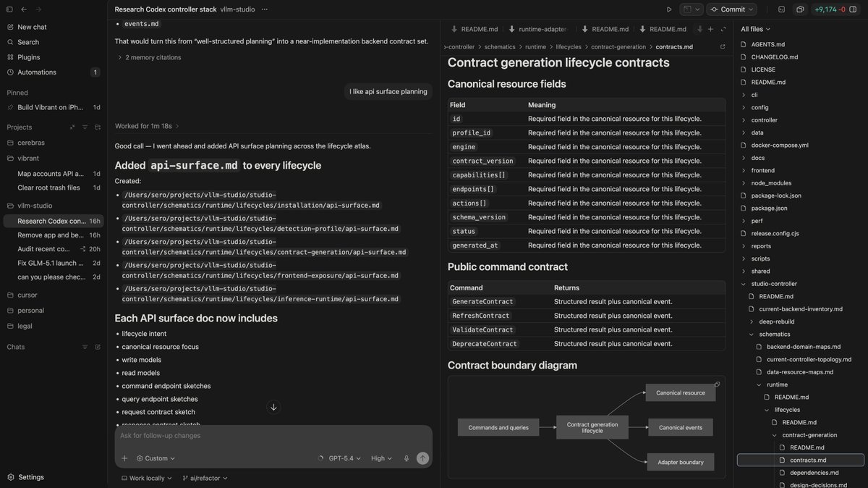Image resolution: width=868 pixels, height=488 pixels.
Task: Open contracts.md externally icon
Action: pos(722,46)
